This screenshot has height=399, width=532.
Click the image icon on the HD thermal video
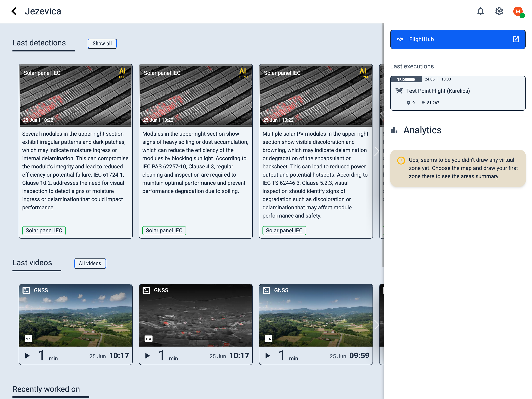146,290
